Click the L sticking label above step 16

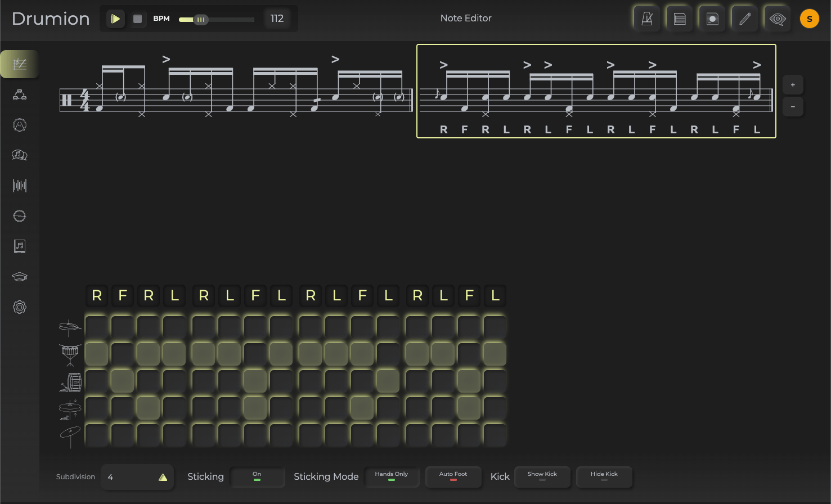495,296
